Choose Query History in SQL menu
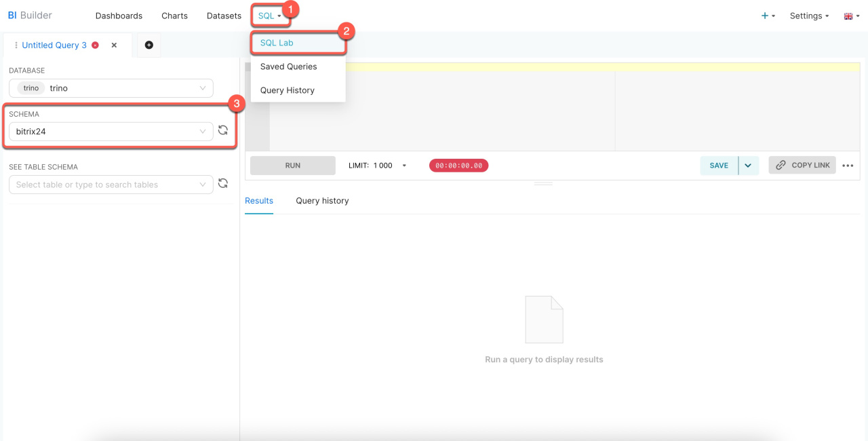The height and width of the screenshot is (441, 868). [x=287, y=90]
